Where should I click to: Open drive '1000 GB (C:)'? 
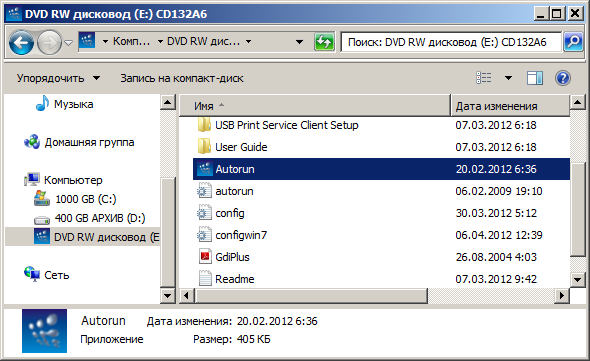(x=86, y=199)
